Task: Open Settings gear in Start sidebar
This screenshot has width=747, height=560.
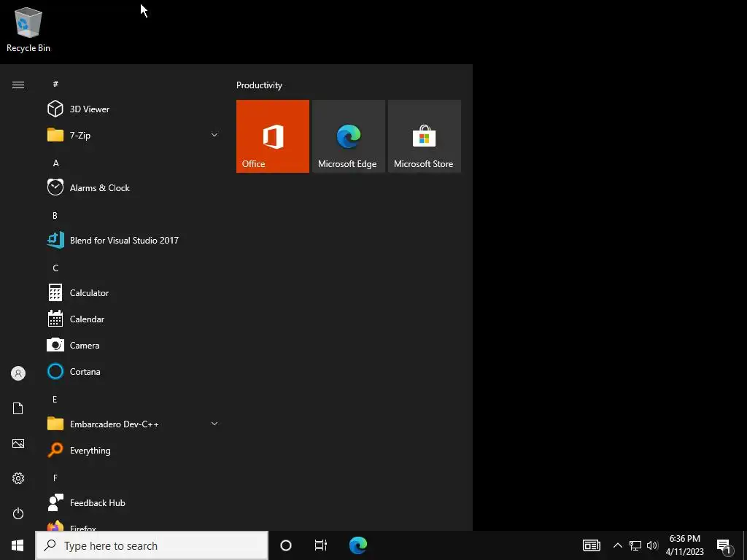Action: [x=18, y=478]
